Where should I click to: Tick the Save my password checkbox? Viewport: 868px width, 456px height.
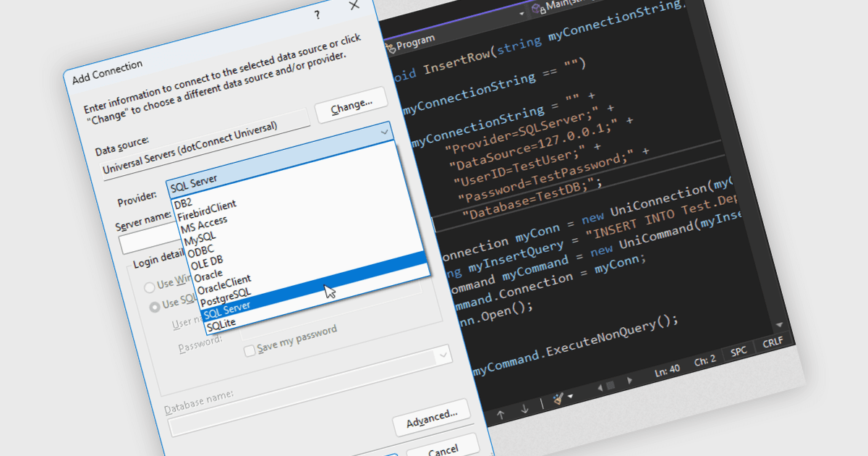pos(250,351)
